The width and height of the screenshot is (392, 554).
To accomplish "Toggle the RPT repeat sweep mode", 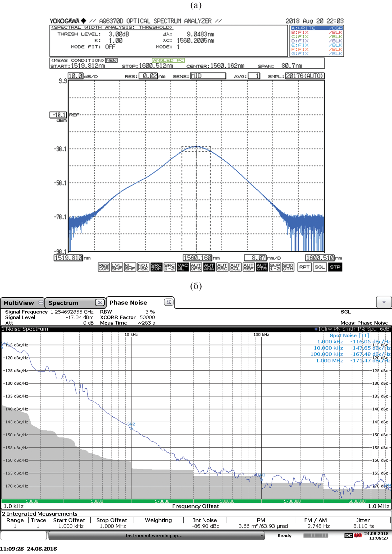I will point(304,267).
